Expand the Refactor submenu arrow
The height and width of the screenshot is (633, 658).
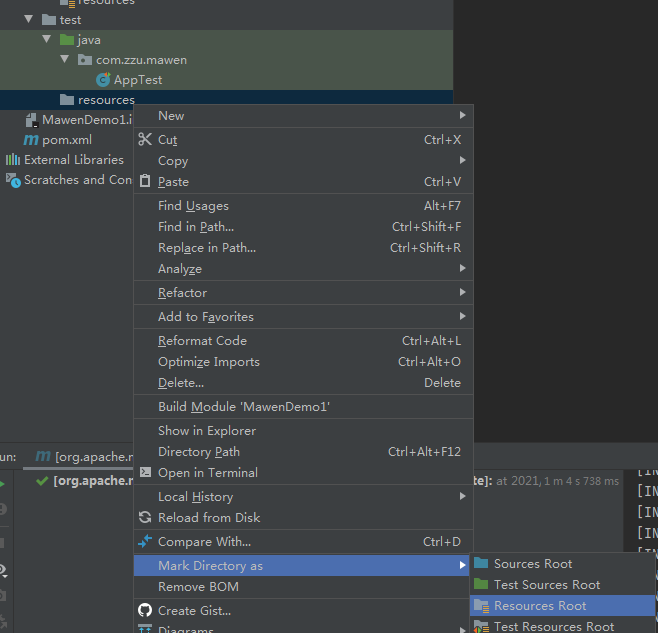point(462,292)
